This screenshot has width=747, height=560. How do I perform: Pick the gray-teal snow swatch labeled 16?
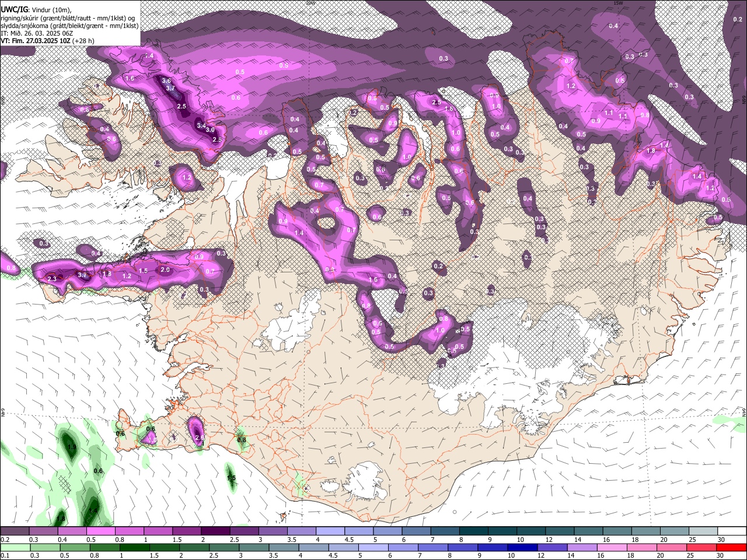pos(617,531)
